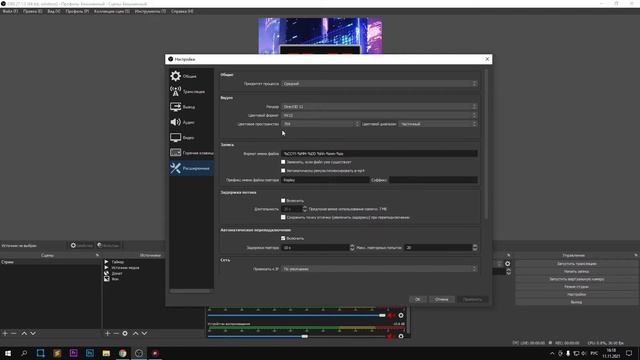Start streaming with Запустить трансляцию button
640x360 pixels.
click(576, 264)
